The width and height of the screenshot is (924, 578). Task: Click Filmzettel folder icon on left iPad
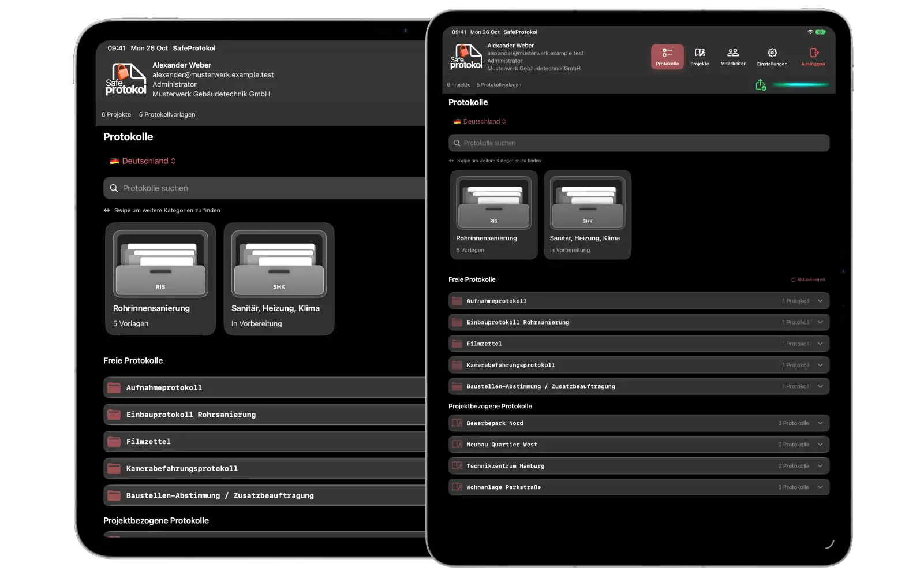pos(114,442)
